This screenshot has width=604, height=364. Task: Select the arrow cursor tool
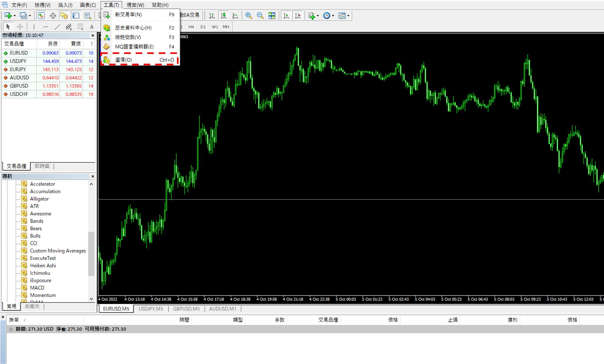pyautogui.click(x=8, y=27)
